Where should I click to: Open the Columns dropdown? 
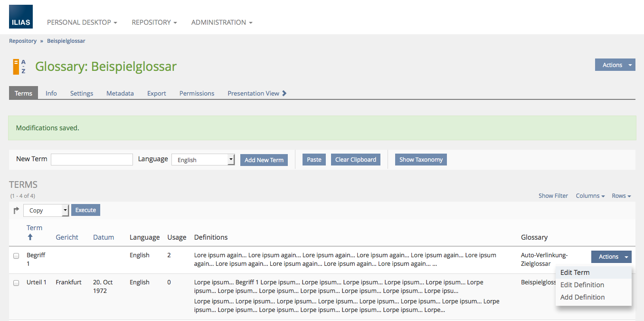click(590, 196)
